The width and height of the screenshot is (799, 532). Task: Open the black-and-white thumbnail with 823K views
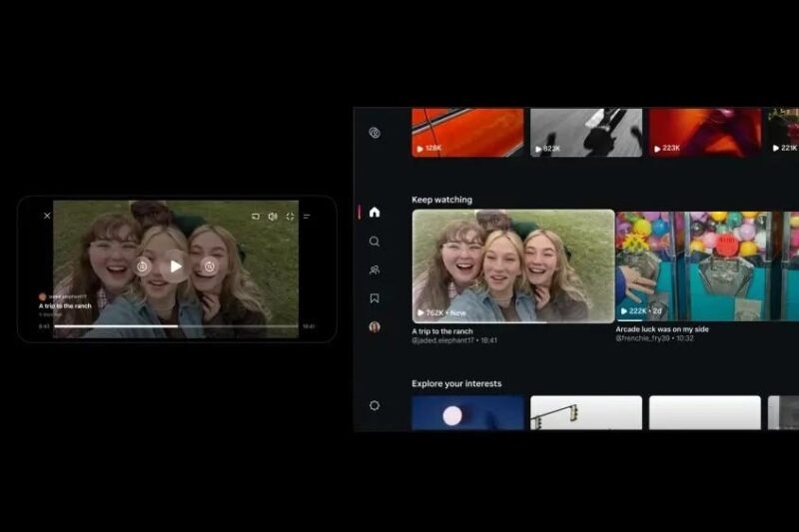(586, 132)
